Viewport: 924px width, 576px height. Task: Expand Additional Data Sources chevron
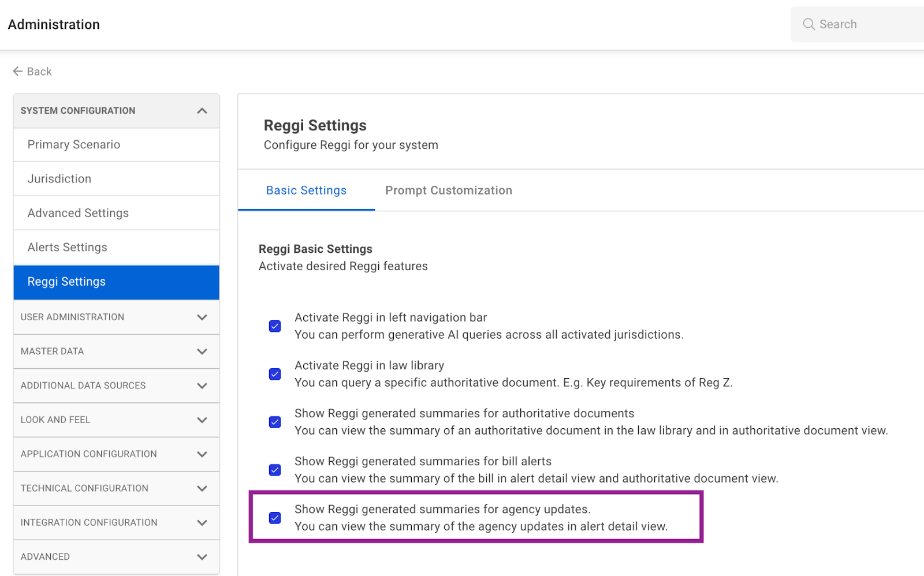coord(202,386)
